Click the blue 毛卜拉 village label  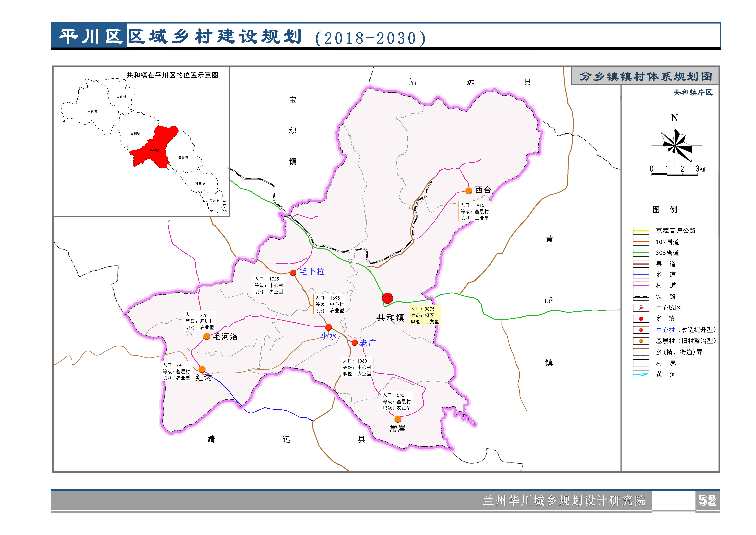click(312, 272)
